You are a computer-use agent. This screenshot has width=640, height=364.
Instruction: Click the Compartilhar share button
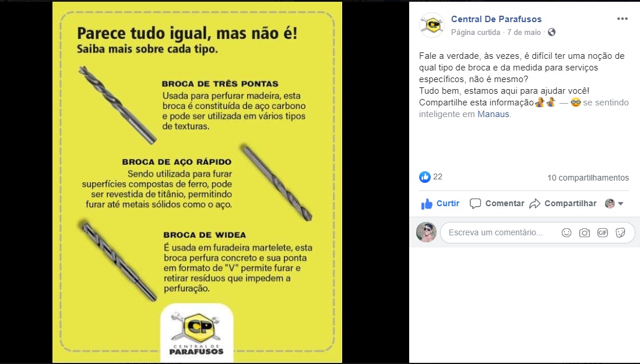[x=563, y=203]
